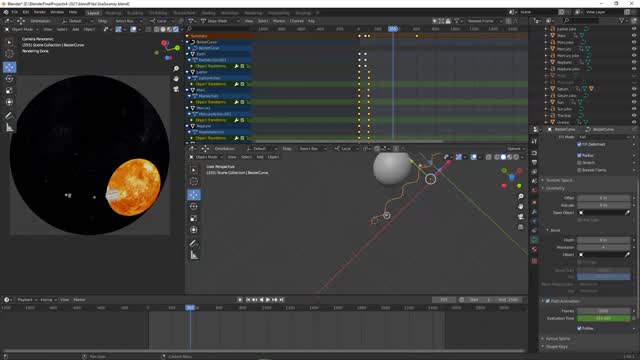Select the Move tool in perspective viewport
Viewport: 640px width, 360px height.
click(194, 194)
